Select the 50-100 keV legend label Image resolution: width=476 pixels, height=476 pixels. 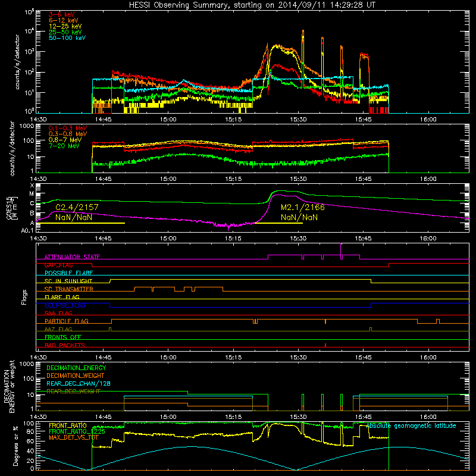click(x=67, y=38)
